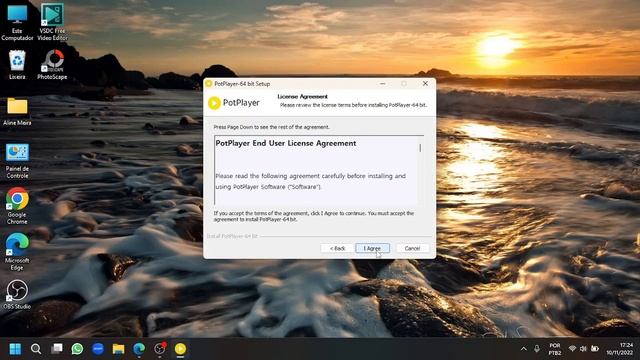The image size is (640, 360).
Task: Launch Google Chrome from the desktop
Action: pos(17,206)
